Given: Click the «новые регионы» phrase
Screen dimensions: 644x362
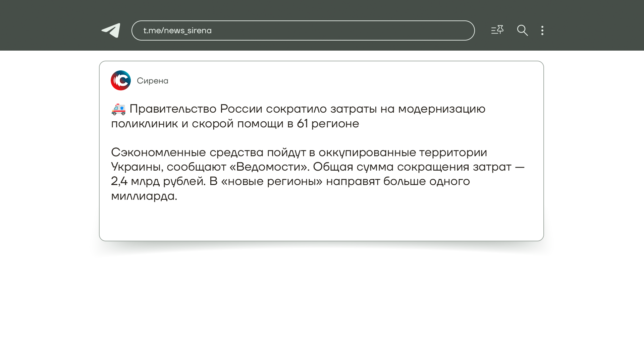Looking at the screenshot, I should [272, 181].
